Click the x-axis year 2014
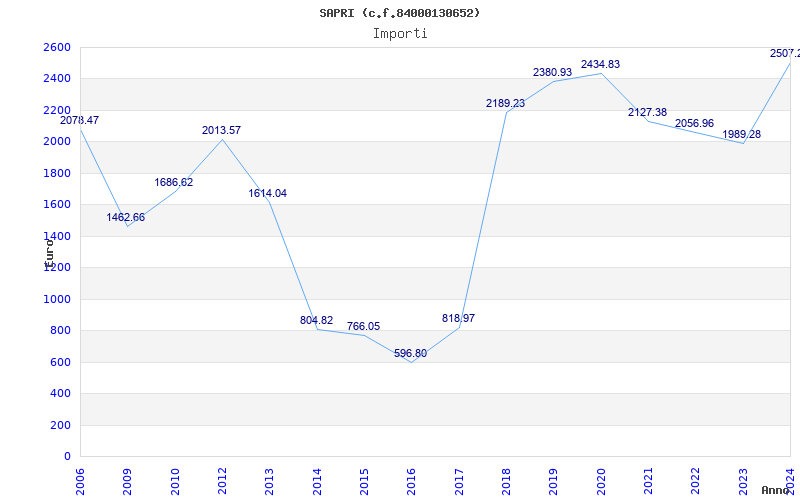The height and width of the screenshot is (500, 800). point(317,481)
